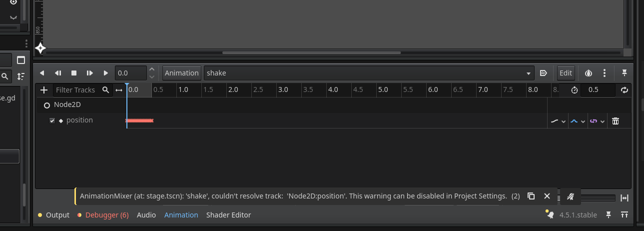Toggle animation looping icon

click(x=624, y=90)
